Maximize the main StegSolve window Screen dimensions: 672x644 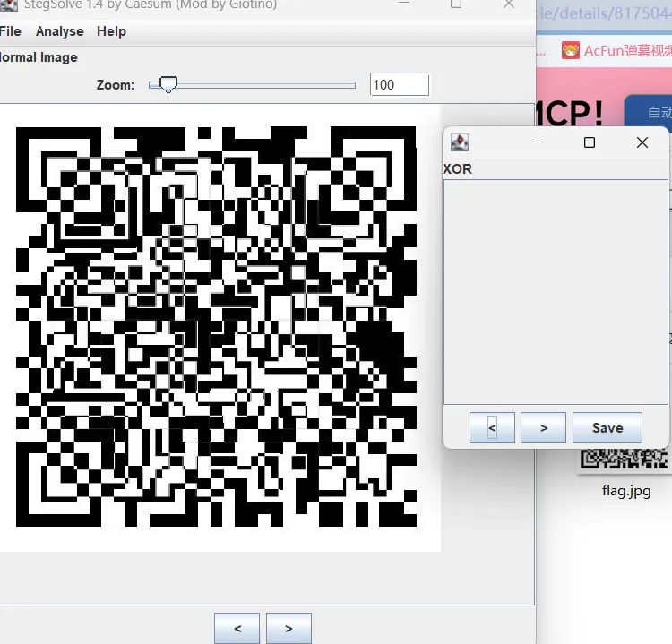(456, 4)
